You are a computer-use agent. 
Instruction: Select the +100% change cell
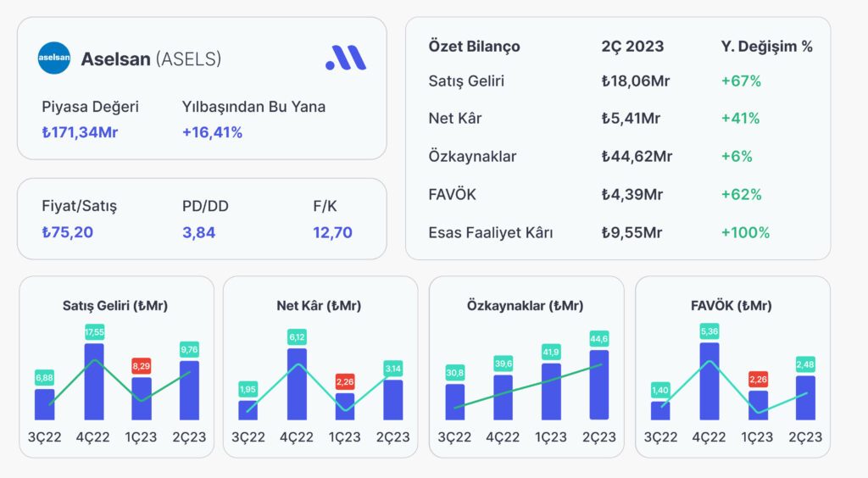(x=745, y=233)
